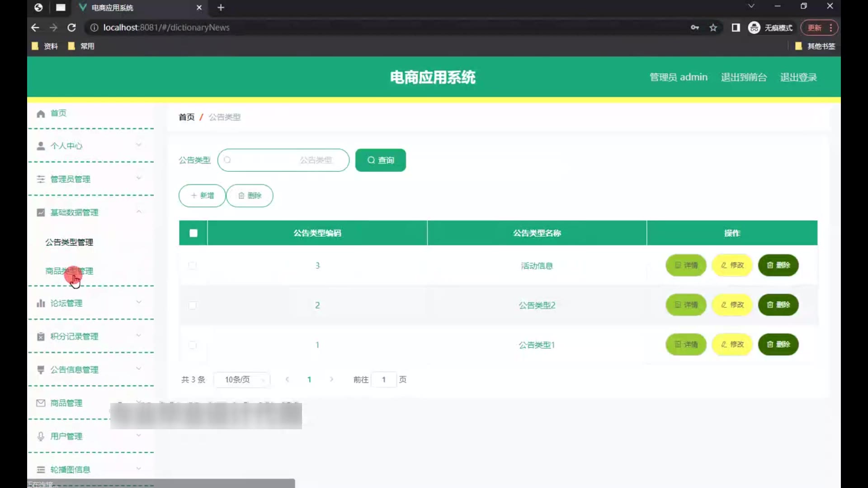
Task: Check the row checkbox for 活动信息
Action: [x=193, y=266]
